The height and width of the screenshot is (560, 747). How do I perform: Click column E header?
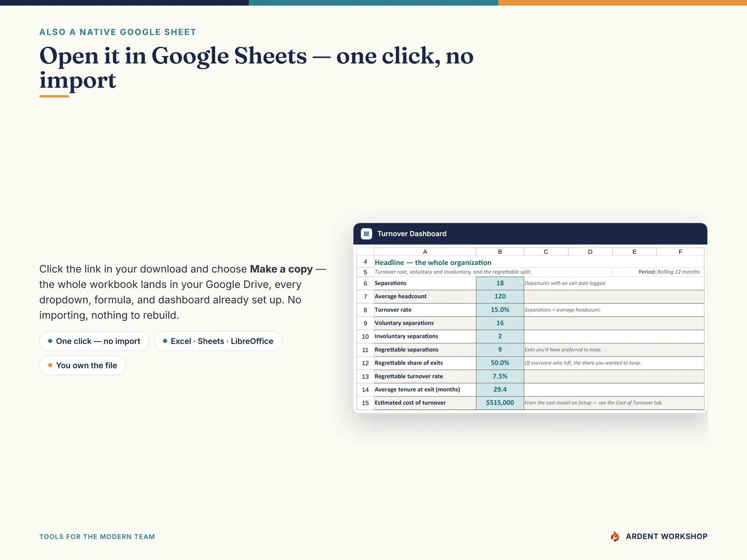[634, 252]
